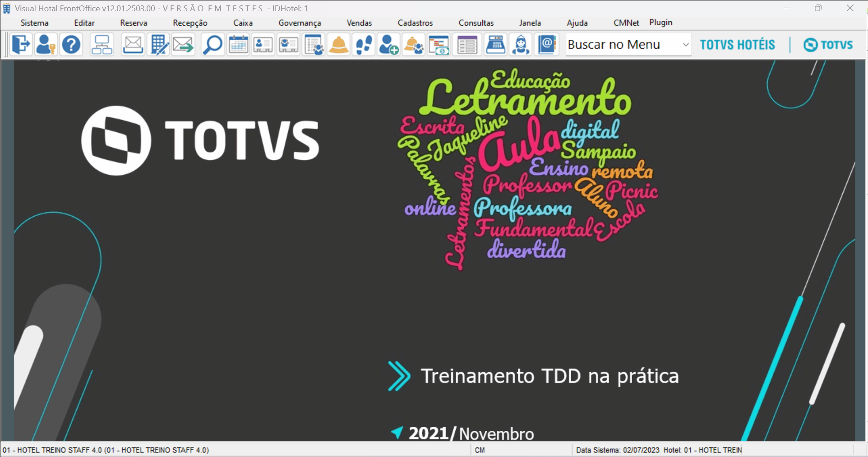868x457 pixels.
Task: Open the Vendas menu
Action: tap(359, 23)
